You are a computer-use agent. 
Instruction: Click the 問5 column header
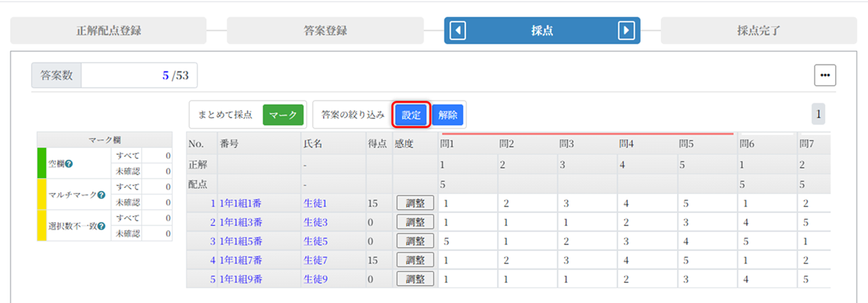[706, 144]
